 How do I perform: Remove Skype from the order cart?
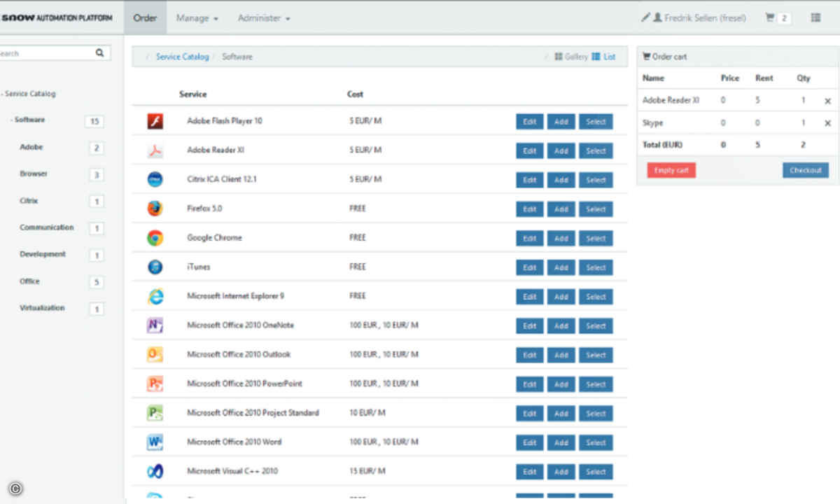pos(827,123)
